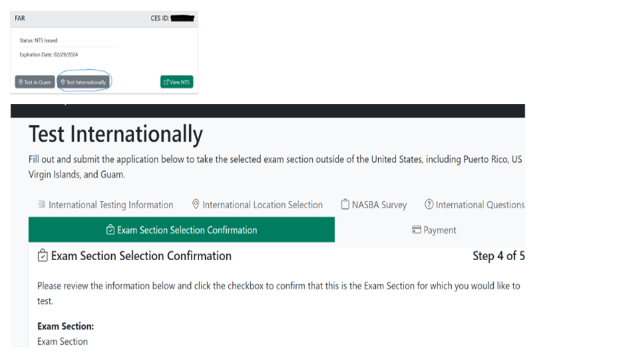The image size is (644, 364).
Task: Click the clipboard-check icon in the green tab
Action: (110, 230)
